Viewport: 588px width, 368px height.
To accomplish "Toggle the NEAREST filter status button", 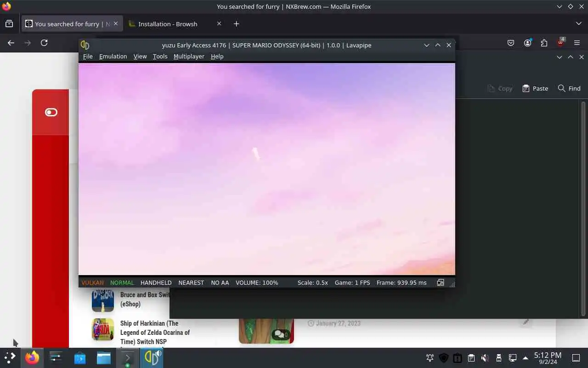I will (x=191, y=282).
